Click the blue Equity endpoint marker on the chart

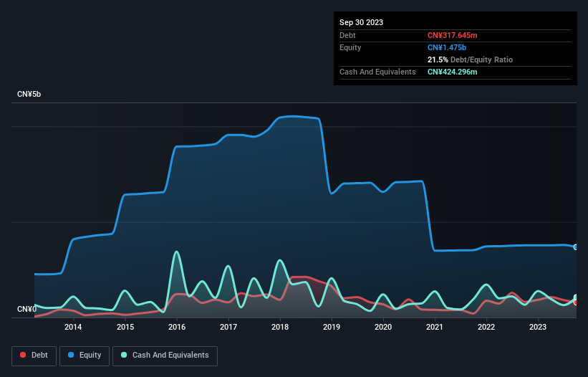575,247
